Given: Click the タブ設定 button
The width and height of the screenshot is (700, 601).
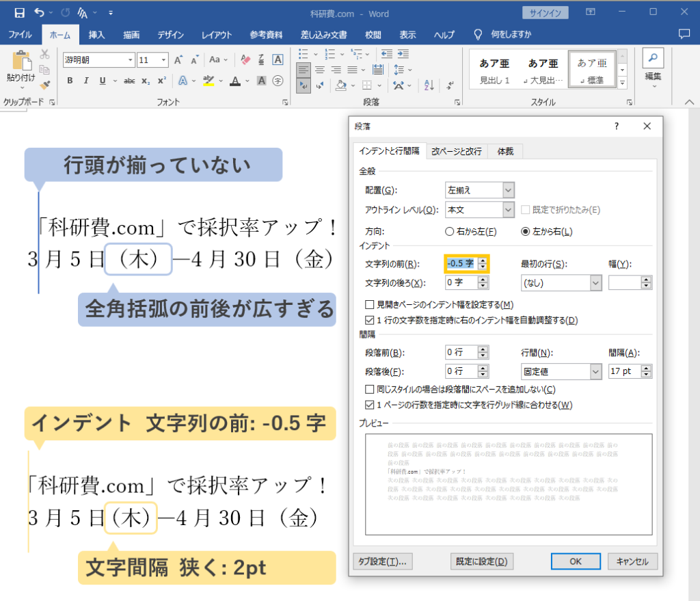Looking at the screenshot, I should pyautogui.click(x=383, y=561).
